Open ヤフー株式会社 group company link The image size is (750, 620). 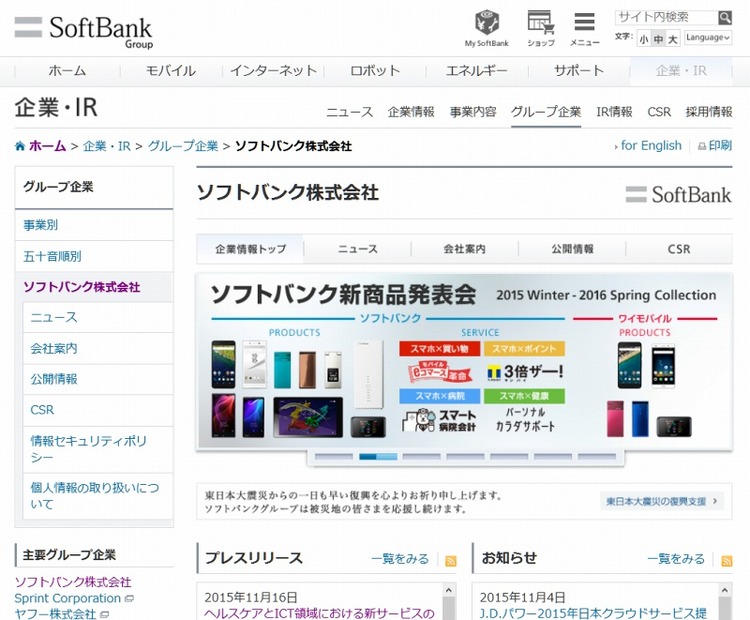(x=55, y=614)
